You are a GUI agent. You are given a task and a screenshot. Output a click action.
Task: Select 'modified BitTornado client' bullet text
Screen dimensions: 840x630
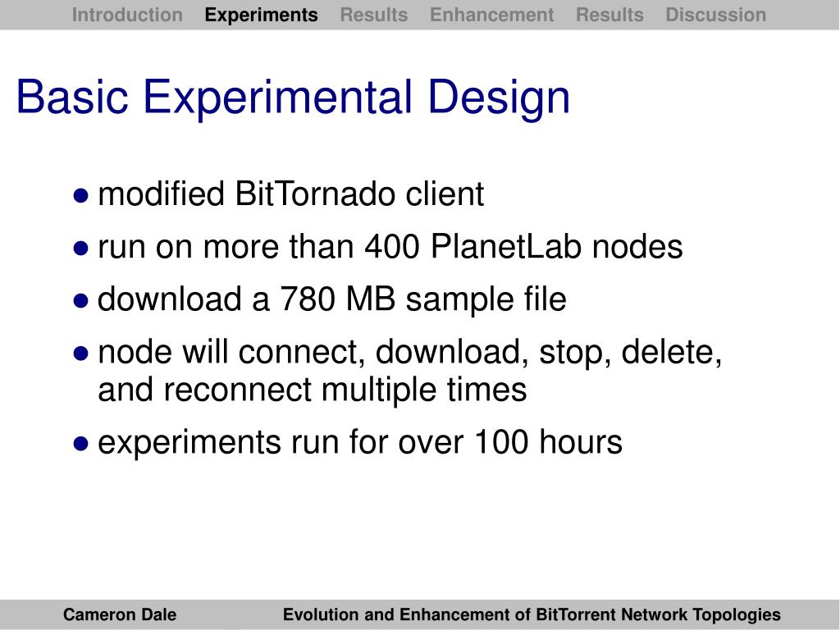pos(291,194)
